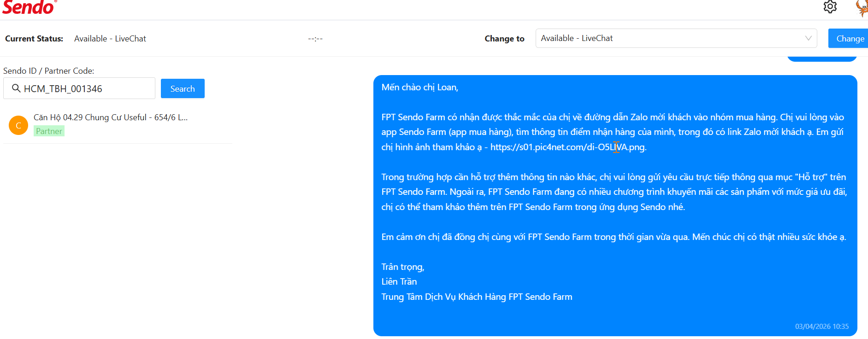This screenshot has height=339, width=868.
Task: Click the green Partner tag
Action: (x=49, y=131)
